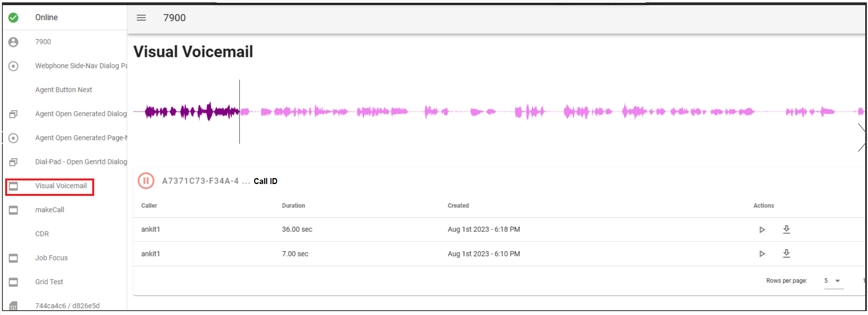868x315 pixels.
Task: Click the 7900 user account icon
Action: point(13,42)
